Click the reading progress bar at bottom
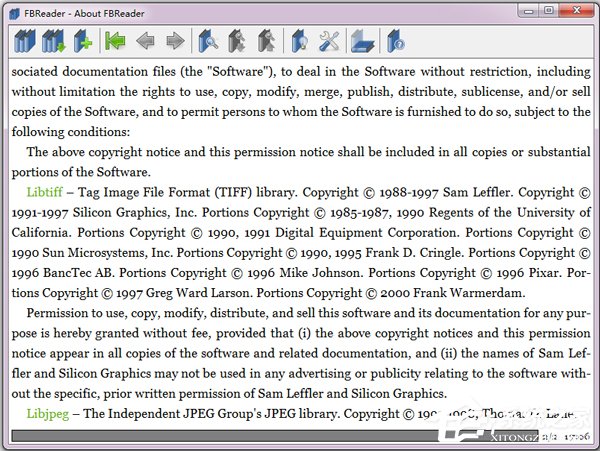The height and width of the screenshot is (451, 600). pyautogui.click(x=275, y=436)
